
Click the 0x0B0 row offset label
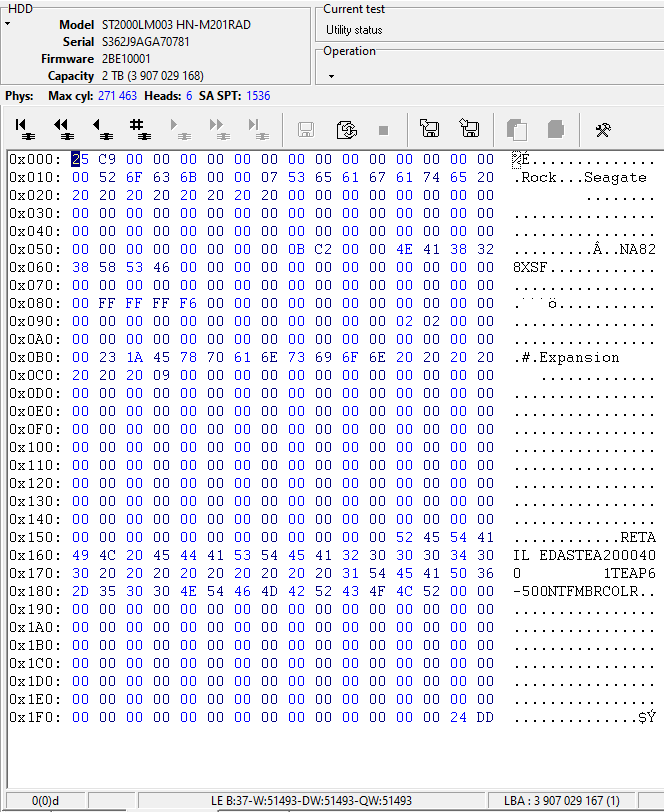33,358
